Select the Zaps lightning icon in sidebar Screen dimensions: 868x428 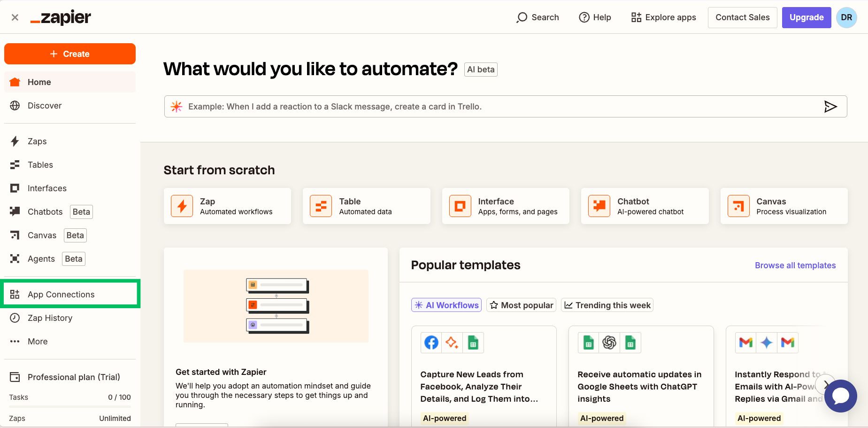pos(15,141)
